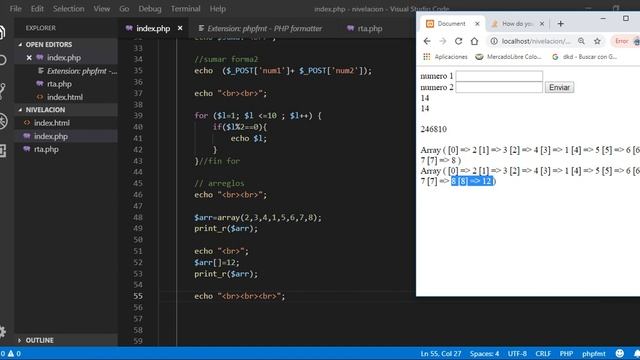This screenshot has width=640, height=360.
Task: Open the Edit menu
Action: pos(37,9)
